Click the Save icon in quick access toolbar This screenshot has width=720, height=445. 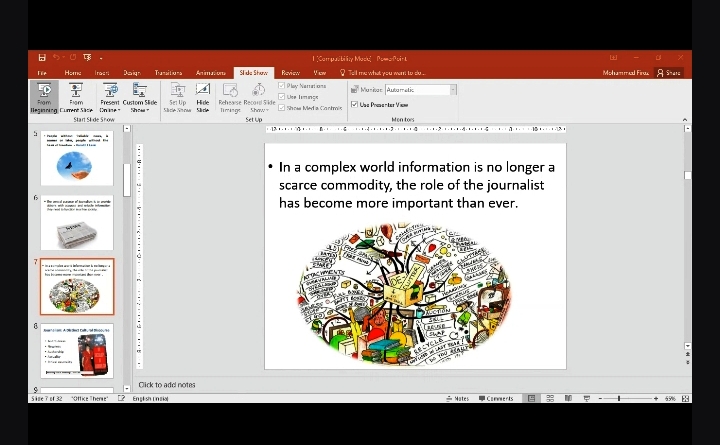[x=42, y=58]
